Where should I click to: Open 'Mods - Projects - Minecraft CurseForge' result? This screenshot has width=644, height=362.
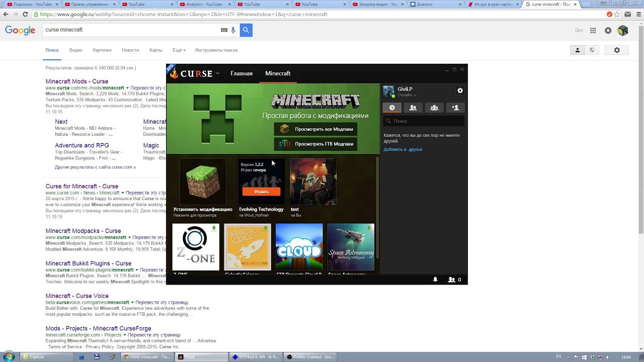tap(99, 329)
